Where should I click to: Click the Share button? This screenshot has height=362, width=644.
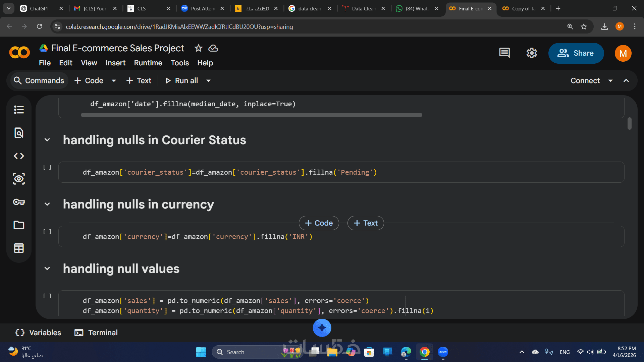coord(576,53)
